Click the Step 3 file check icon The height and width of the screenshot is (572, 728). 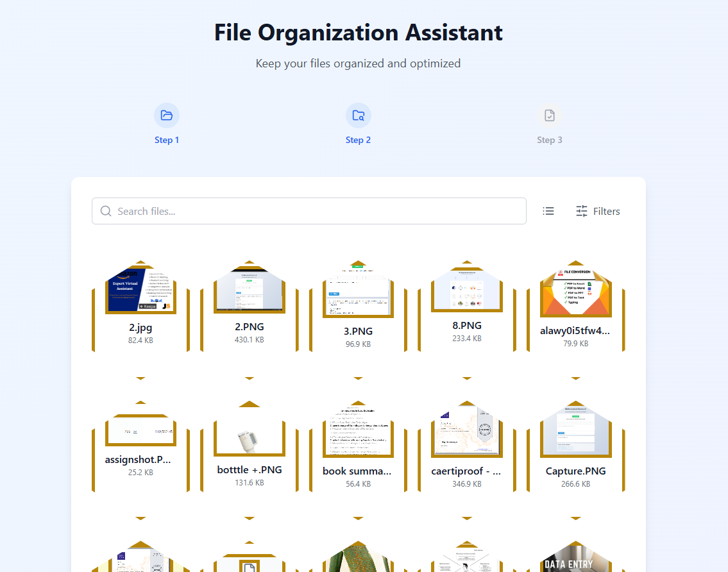point(549,115)
